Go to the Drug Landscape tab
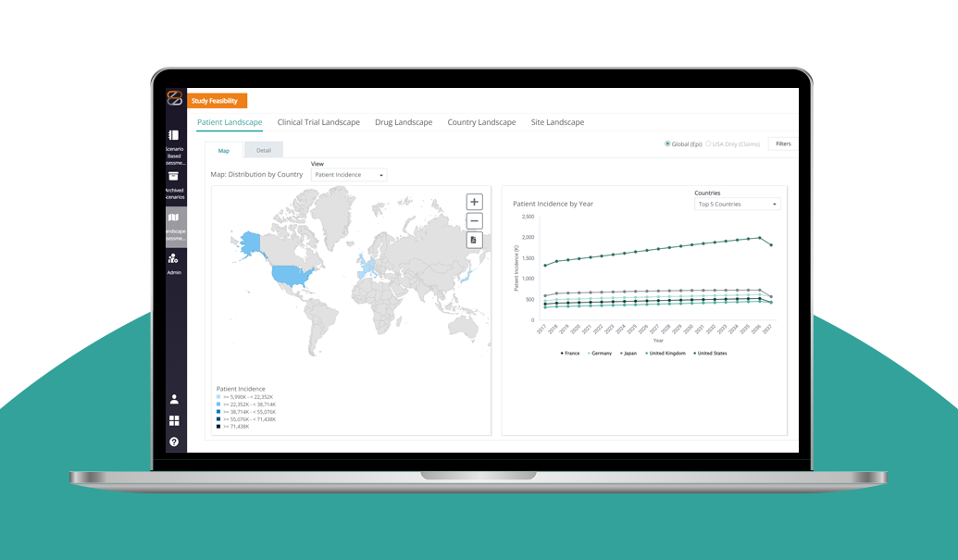 (x=404, y=122)
